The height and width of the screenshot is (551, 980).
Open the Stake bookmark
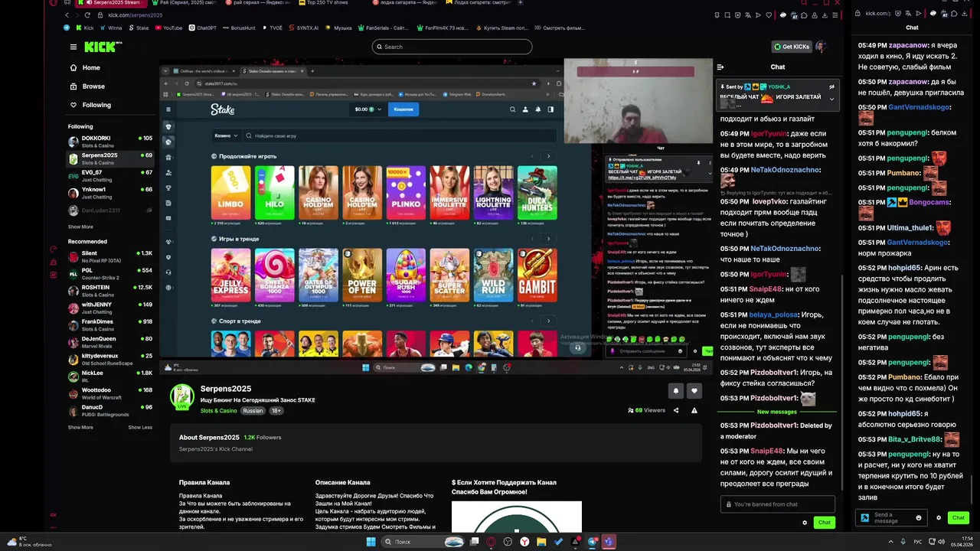pyautogui.click(x=139, y=28)
